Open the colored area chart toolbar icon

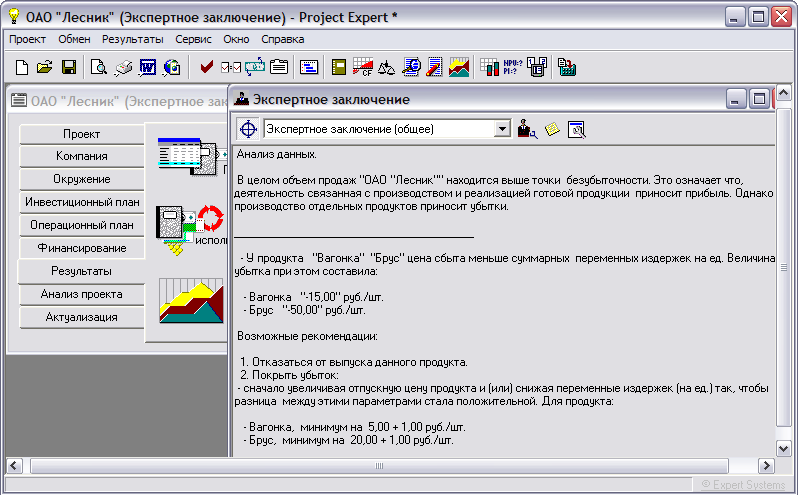point(459,67)
